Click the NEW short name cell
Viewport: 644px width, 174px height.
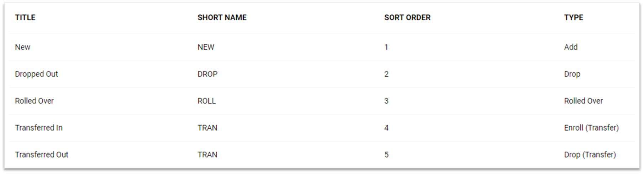click(x=206, y=47)
